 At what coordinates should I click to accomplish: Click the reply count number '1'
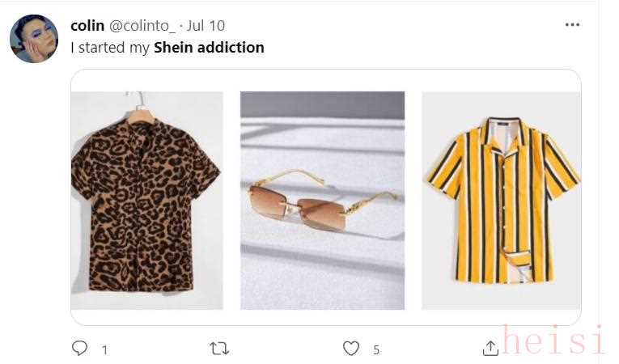click(x=104, y=350)
